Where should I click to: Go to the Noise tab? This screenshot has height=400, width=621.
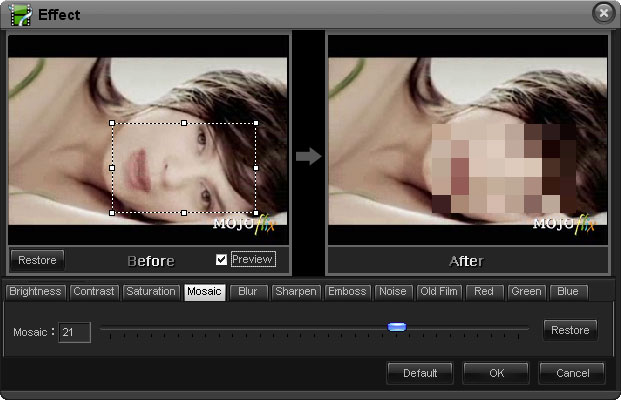click(393, 292)
